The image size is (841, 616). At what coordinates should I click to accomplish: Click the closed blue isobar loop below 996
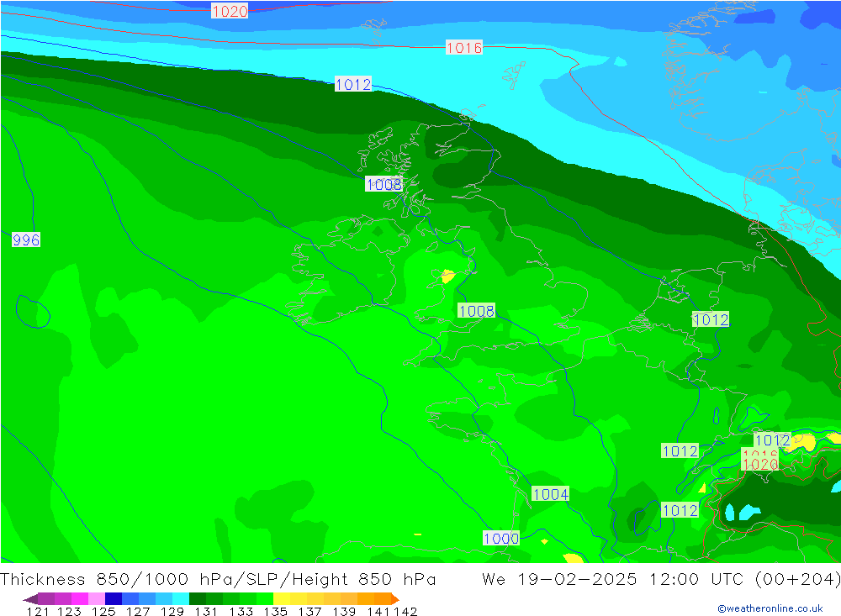tap(33, 312)
